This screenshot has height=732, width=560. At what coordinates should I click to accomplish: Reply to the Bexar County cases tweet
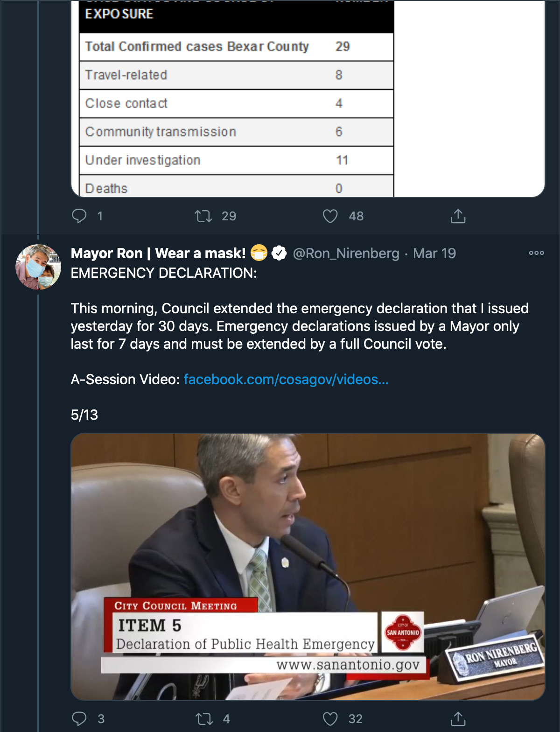click(79, 216)
